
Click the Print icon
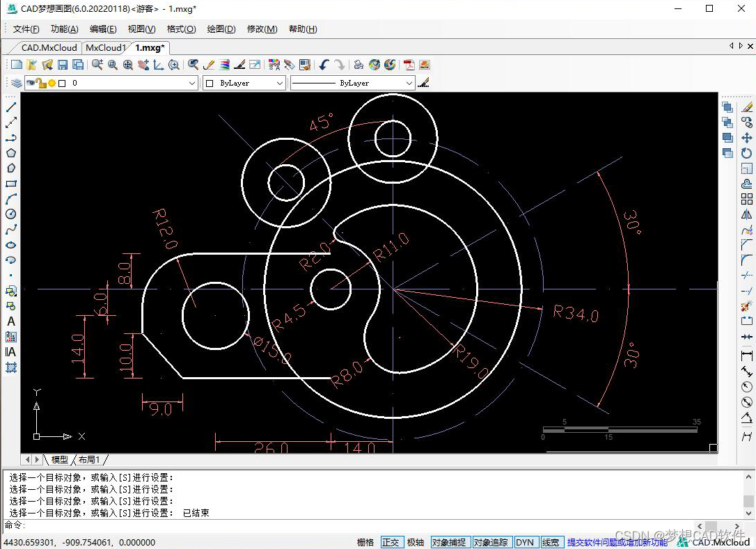pos(359,65)
